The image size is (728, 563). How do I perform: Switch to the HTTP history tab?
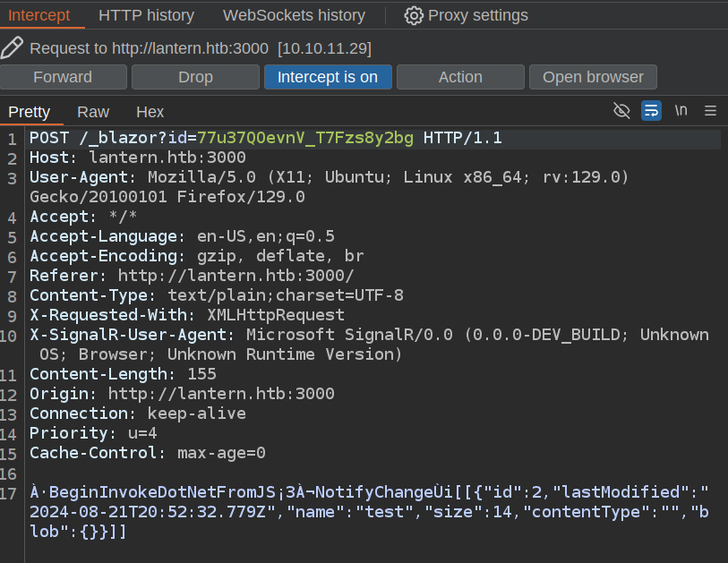pyautogui.click(x=146, y=15)
